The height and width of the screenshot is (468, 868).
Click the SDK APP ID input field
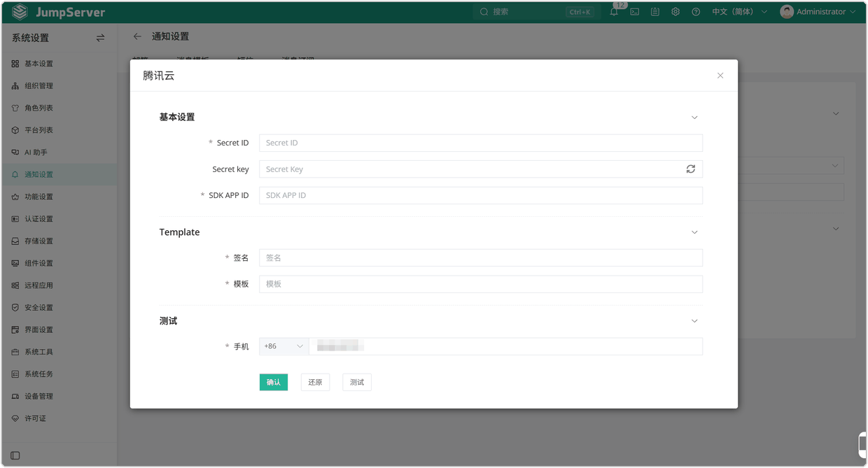click(481, 195)
